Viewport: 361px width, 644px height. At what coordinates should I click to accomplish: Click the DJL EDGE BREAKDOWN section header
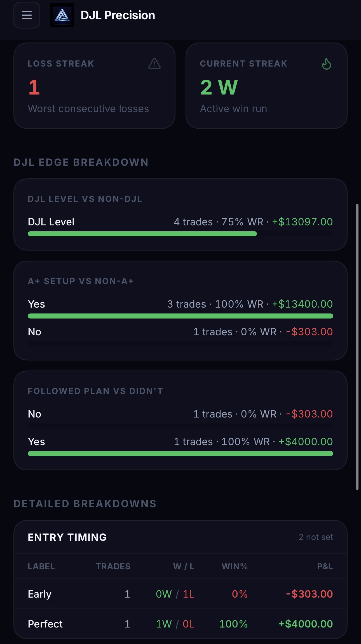click(x=81, y=162)
